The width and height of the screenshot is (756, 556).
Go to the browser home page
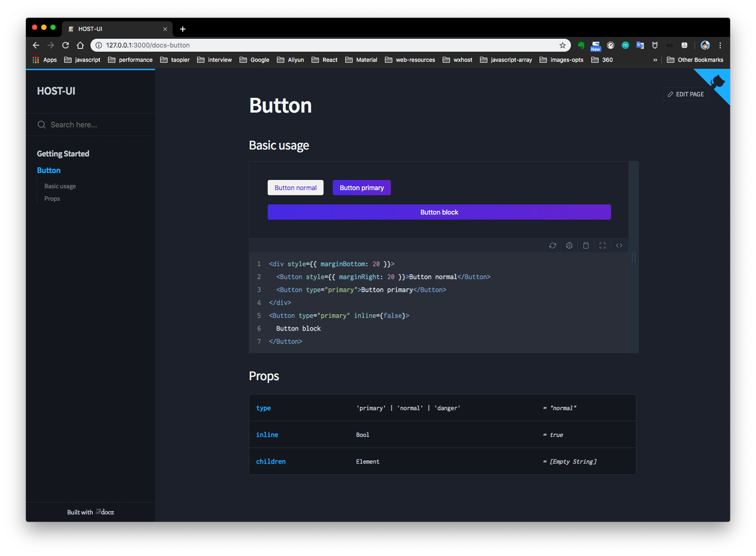80,45
